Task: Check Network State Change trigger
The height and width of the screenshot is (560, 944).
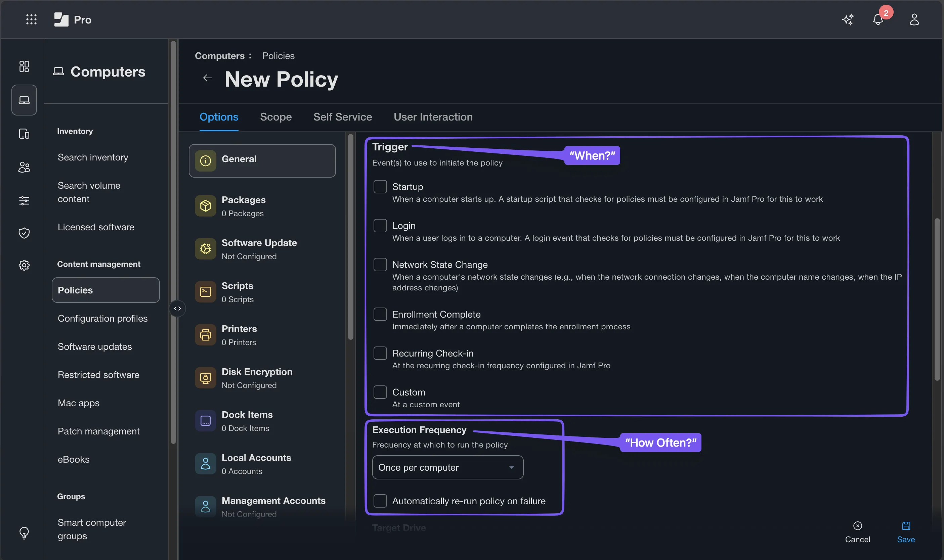Action: (x=380, y=265)
